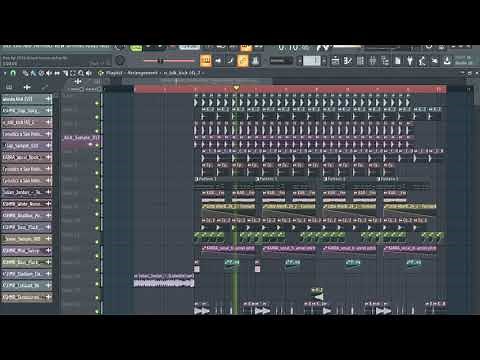Show automation clips in the picker panel
The height and width of the screenshot is (360, 480).
44,87
